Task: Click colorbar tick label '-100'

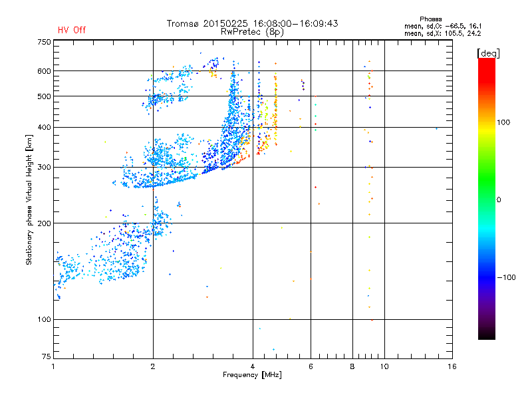Action: 507,277
